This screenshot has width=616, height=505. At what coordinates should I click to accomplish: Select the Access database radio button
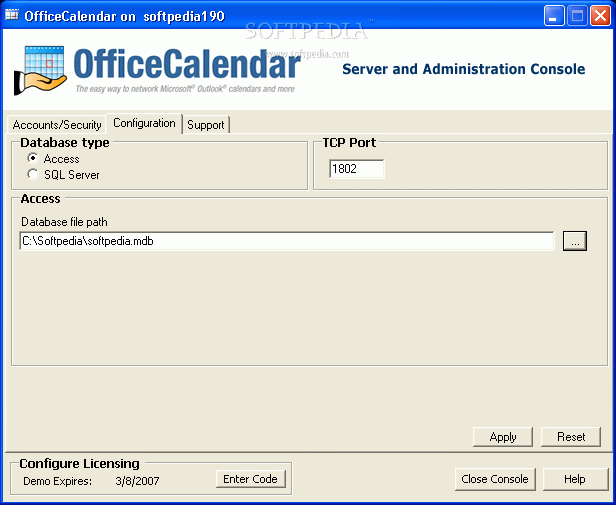33,158
